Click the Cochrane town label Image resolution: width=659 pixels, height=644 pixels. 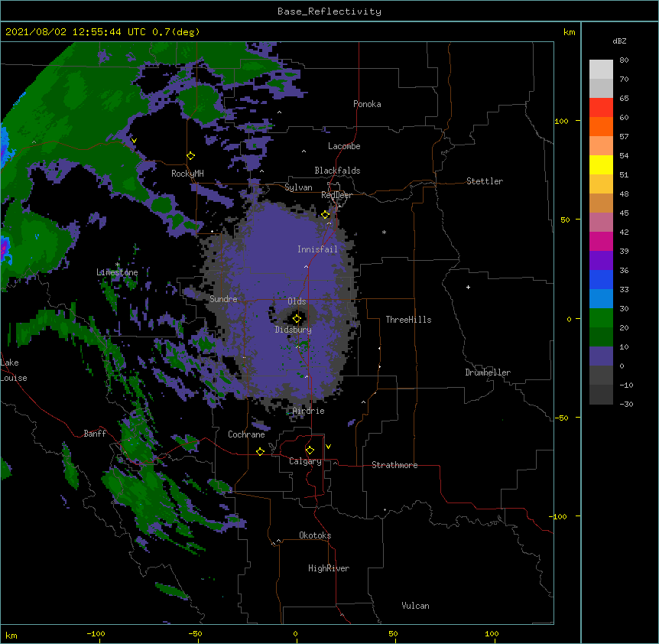246,434
